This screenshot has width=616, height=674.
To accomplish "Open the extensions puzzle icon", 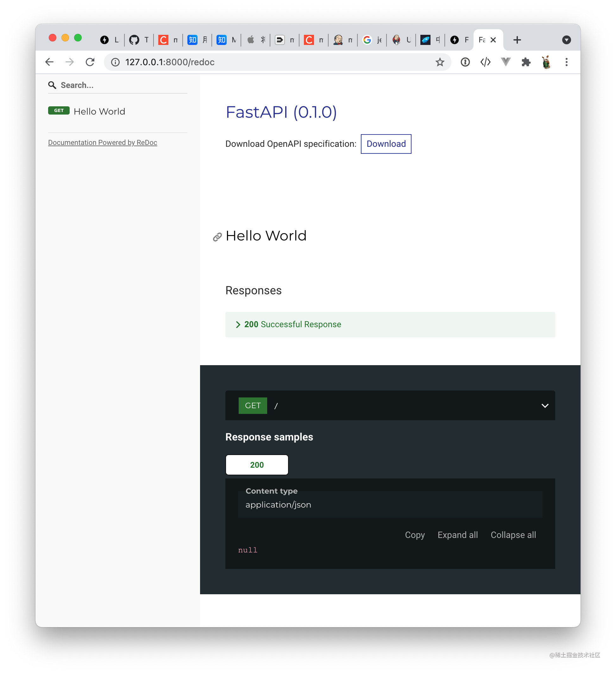I will coord(526,62).
